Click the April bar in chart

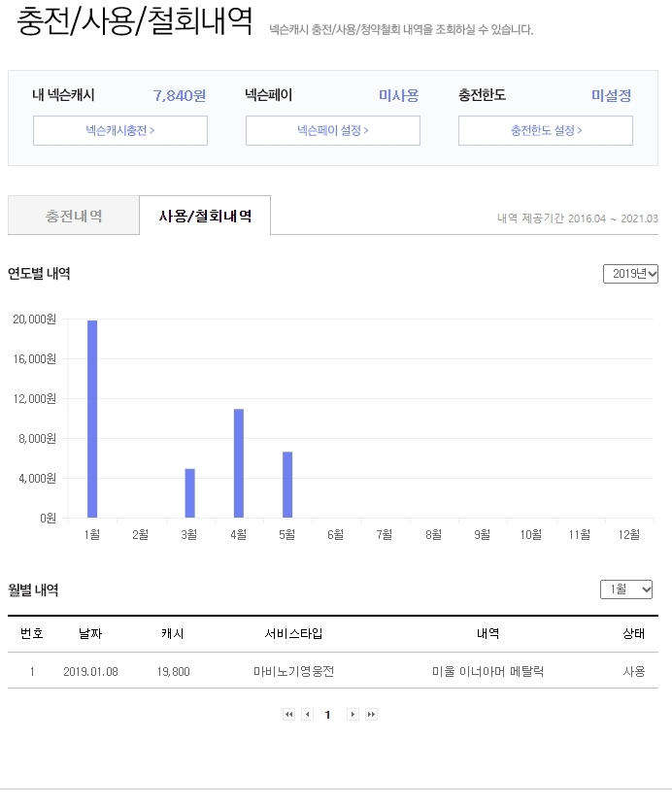(239, 463)
